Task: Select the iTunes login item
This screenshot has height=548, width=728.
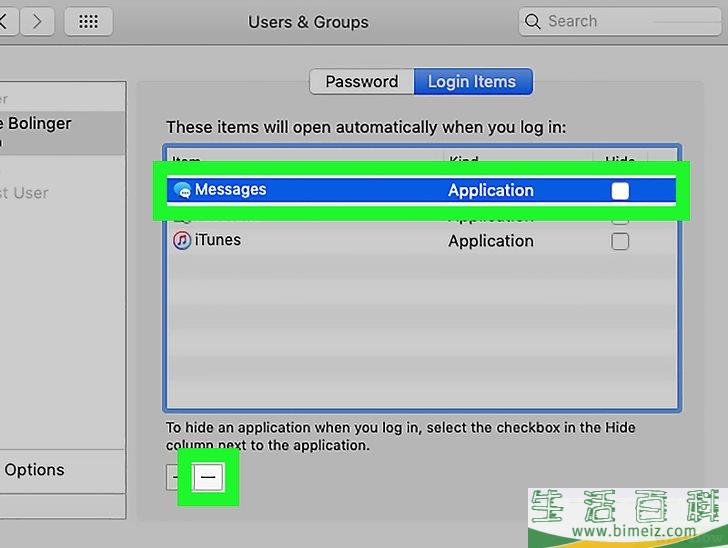Action: (x=421, y=241)
